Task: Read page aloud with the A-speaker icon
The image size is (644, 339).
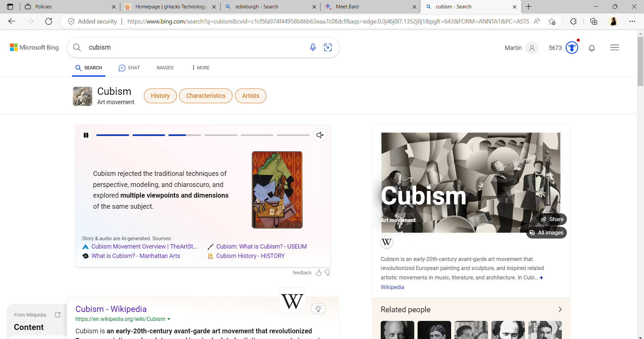Action: (x=537, y=21)
